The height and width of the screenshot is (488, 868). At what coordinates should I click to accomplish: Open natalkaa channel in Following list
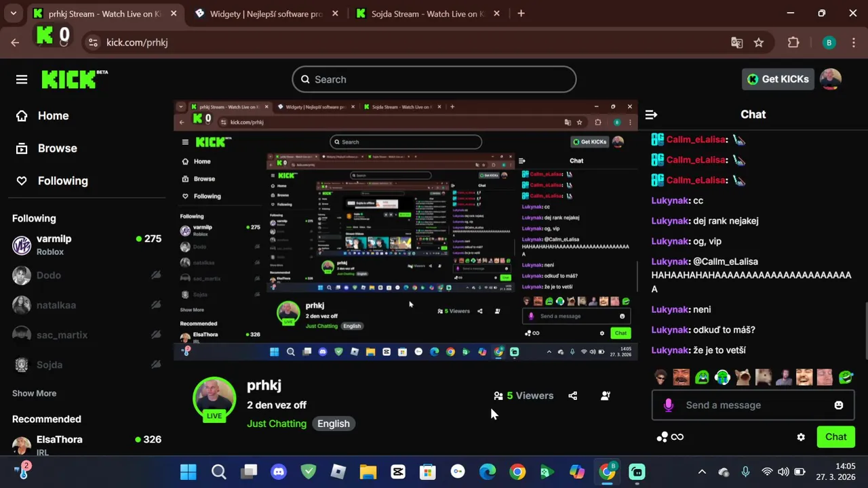[x=87, y=305]
